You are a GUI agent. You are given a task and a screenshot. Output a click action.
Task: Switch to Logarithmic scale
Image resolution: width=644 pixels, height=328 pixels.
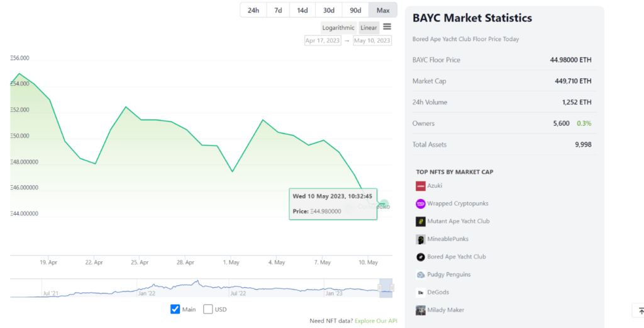click(x=338, y=28)
